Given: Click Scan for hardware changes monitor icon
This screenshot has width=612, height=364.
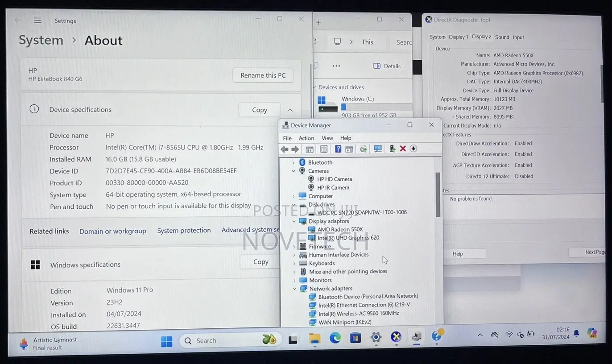Looking at the screenshot, I should click(378, 149).
